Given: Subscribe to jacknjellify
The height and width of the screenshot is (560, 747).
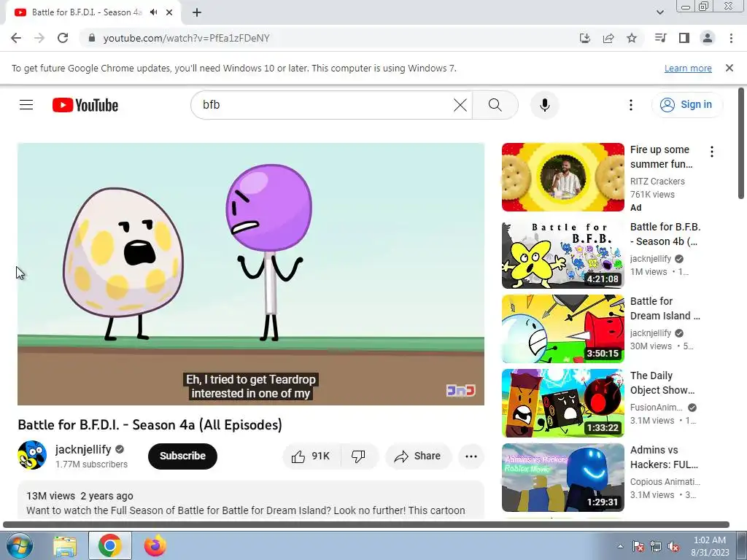Looking at the screenshot, I should pyautogui.click(x=182, y=456).
